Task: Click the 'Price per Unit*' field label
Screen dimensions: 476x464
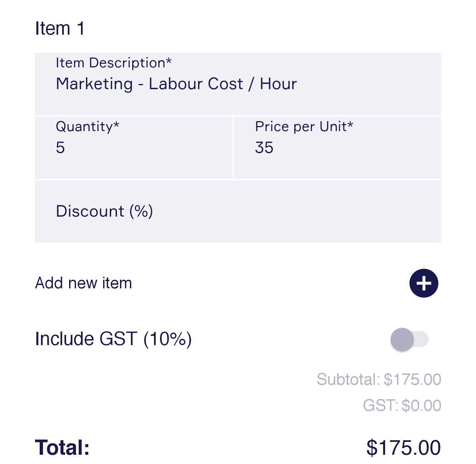Action: [x=304, y=126]
